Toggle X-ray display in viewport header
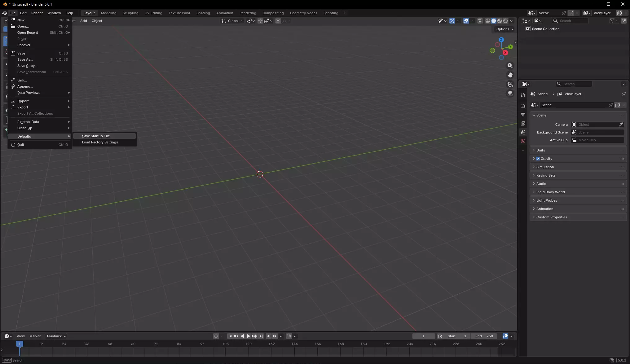 [x=480, y=21]
